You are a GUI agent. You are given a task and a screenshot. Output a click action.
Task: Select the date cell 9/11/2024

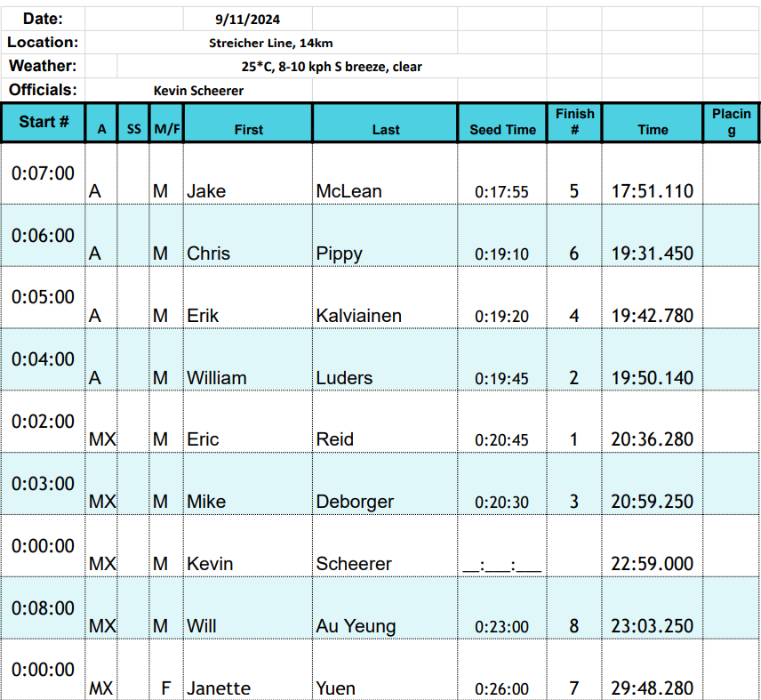pos(247,19)
